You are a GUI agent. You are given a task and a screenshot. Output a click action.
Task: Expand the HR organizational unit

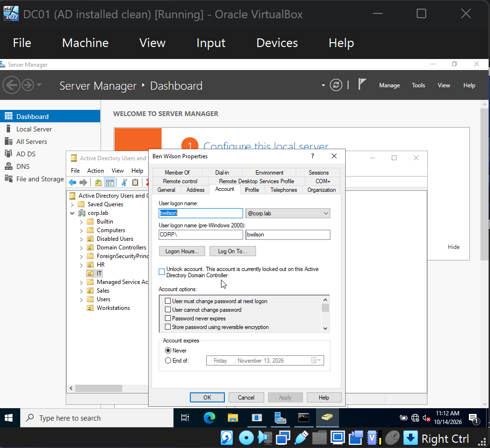coord(81,265)
